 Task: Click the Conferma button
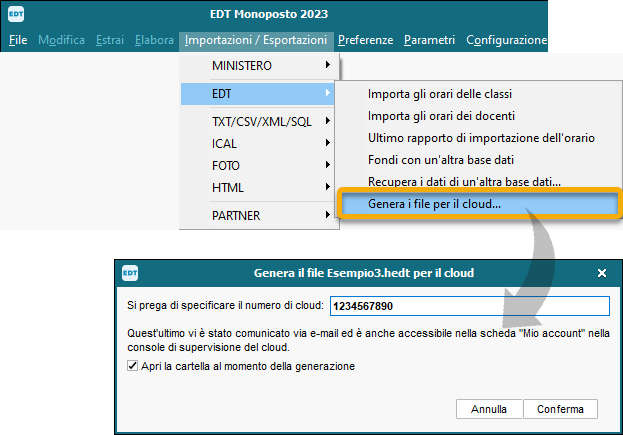point(560,409)
